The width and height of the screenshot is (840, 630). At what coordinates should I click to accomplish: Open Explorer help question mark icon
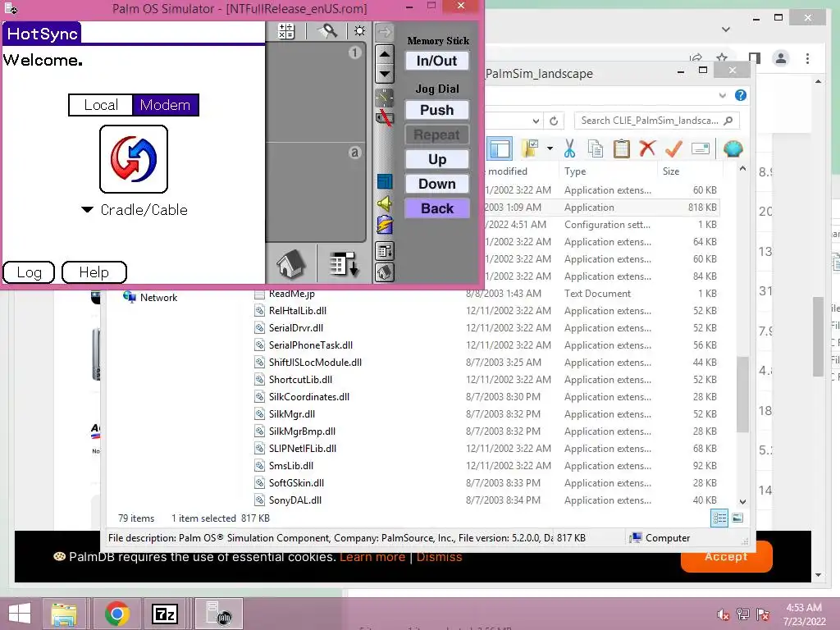pyautogui.click(x=741, y=95)
